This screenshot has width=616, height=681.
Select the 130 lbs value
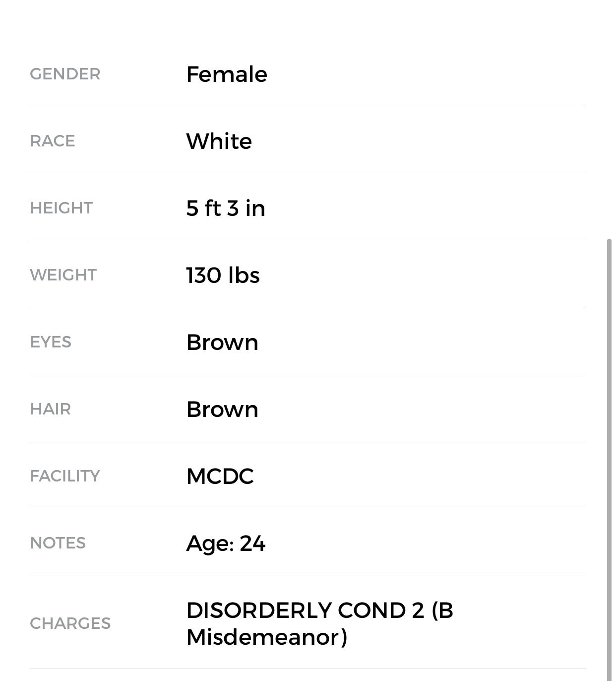tap(223, 275)
